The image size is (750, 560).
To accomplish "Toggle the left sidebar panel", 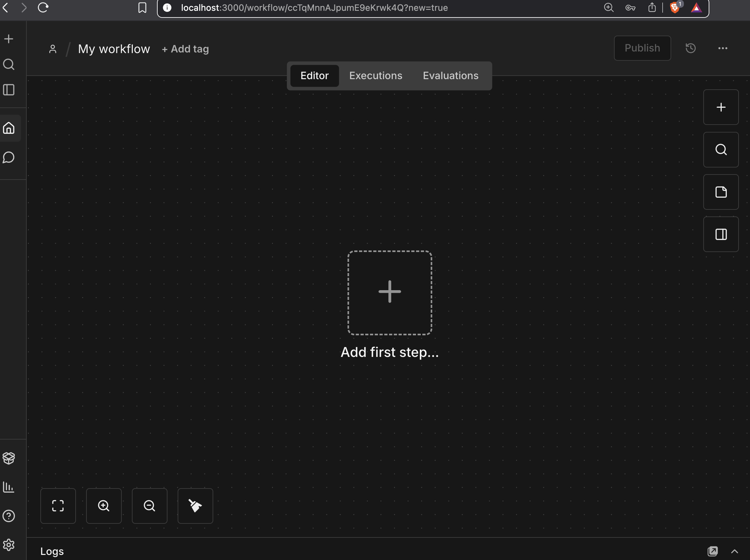I will (9, 90).
